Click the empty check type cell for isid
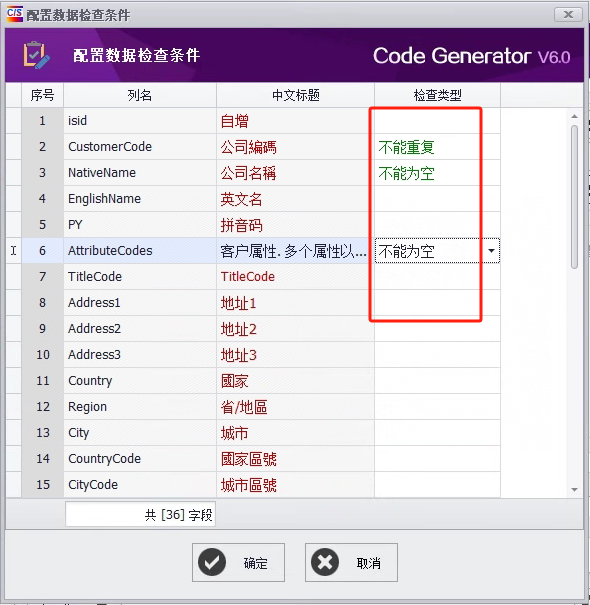The width and height of the screenshot is (590, 605). click(437, 121)
